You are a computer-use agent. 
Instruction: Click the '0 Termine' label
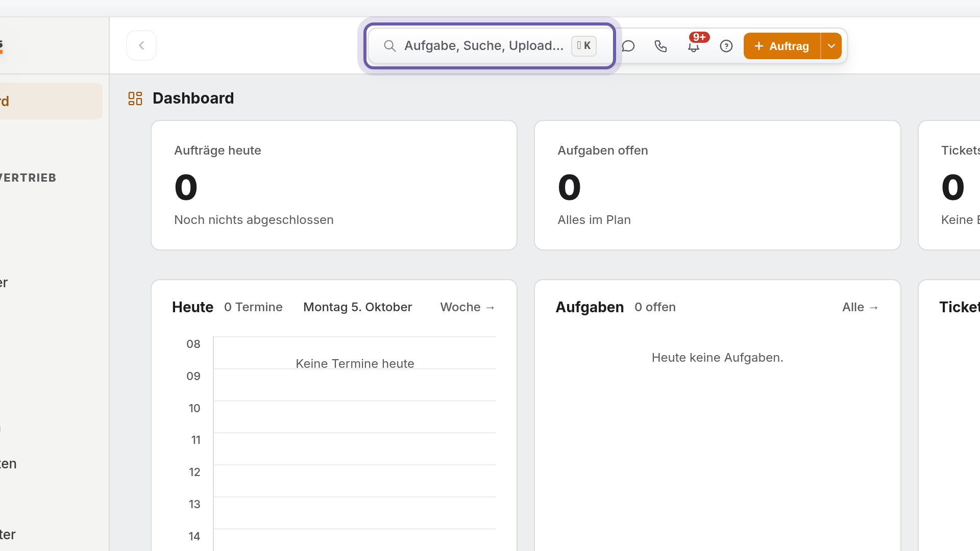253,307
